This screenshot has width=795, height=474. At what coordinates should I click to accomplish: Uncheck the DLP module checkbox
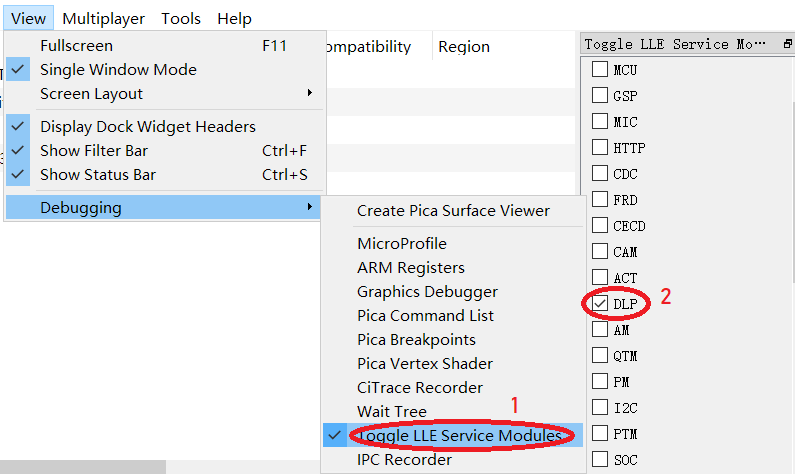[600, 303]
